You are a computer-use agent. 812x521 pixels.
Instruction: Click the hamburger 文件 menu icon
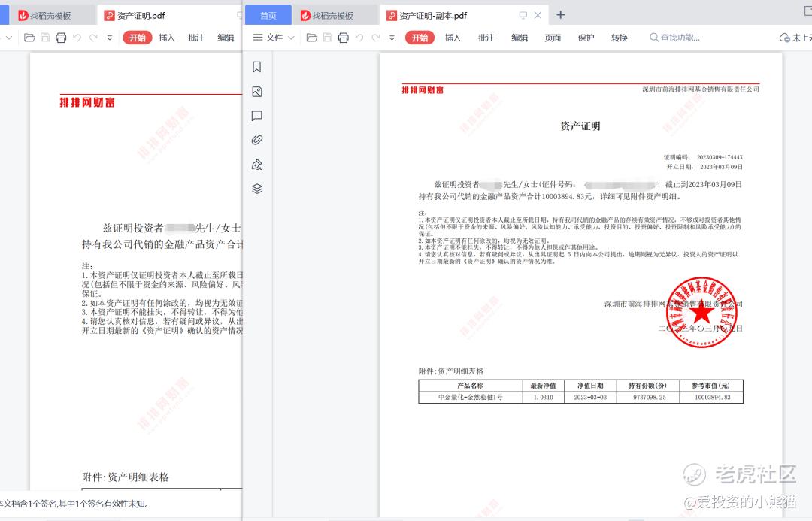click(x=257, y=38)
